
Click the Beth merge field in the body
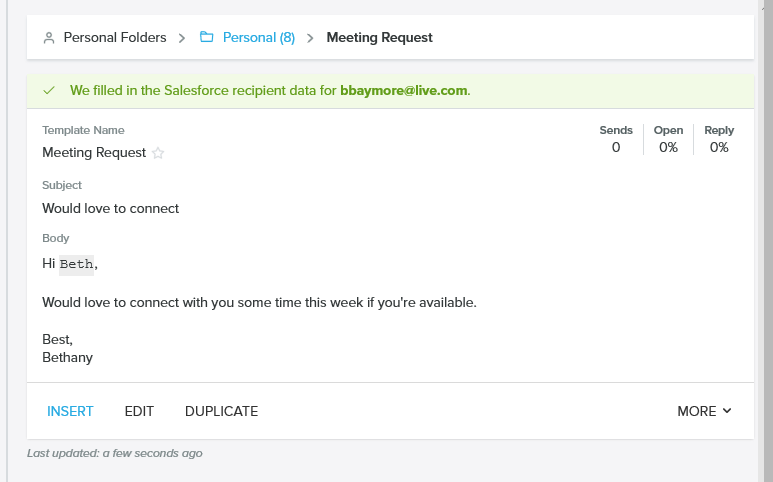pos(77,265)
